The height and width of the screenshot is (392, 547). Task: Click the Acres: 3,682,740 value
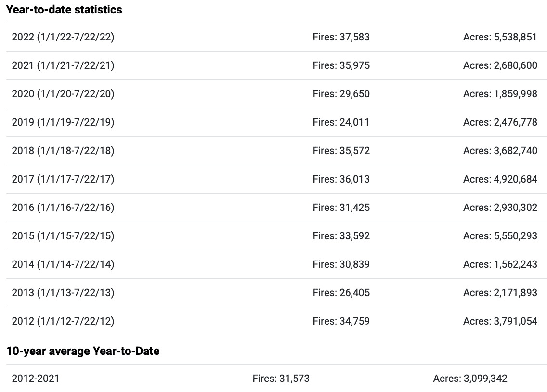pyautogui.click(x=500, y=151)
